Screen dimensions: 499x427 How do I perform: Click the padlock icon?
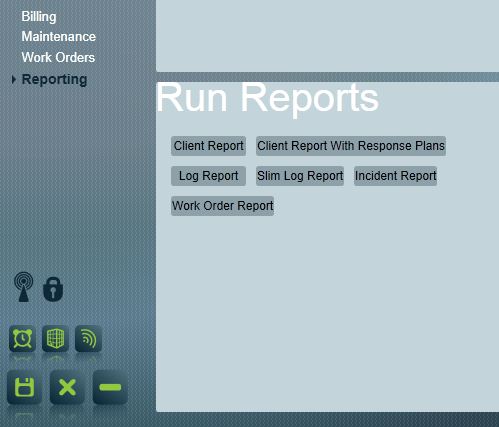tap(53, 289)
